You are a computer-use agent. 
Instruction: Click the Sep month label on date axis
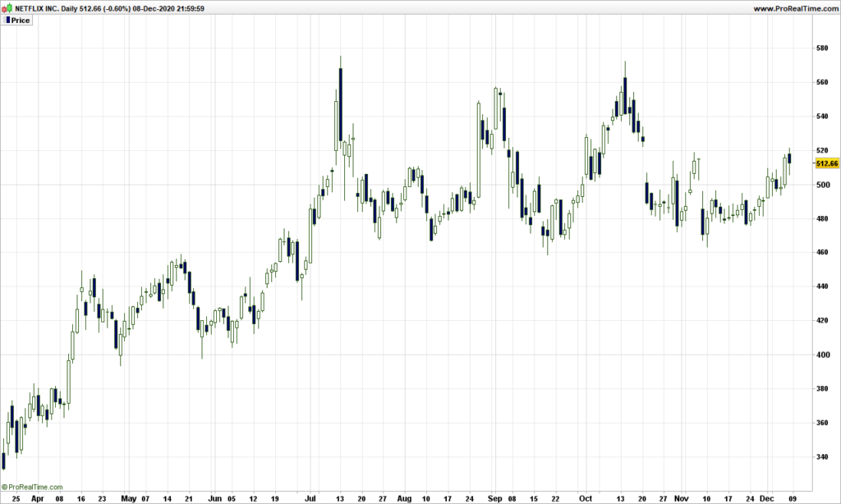coord(494,498)
